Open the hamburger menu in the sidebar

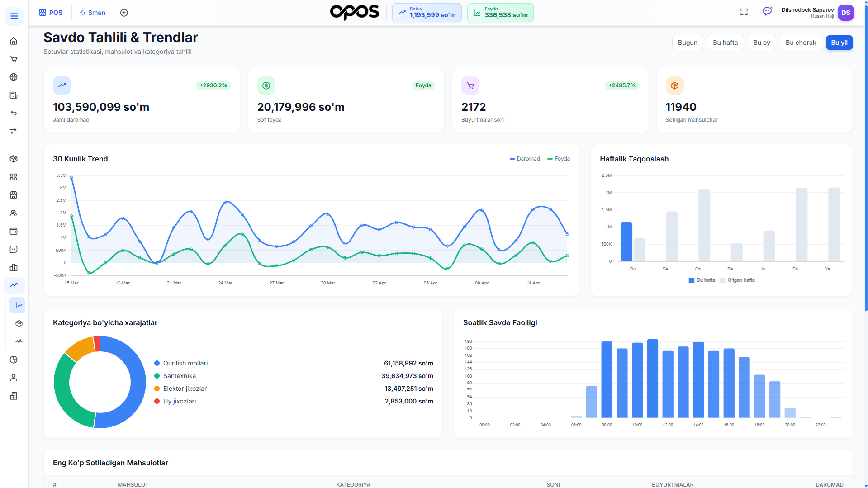pos(14,16)
